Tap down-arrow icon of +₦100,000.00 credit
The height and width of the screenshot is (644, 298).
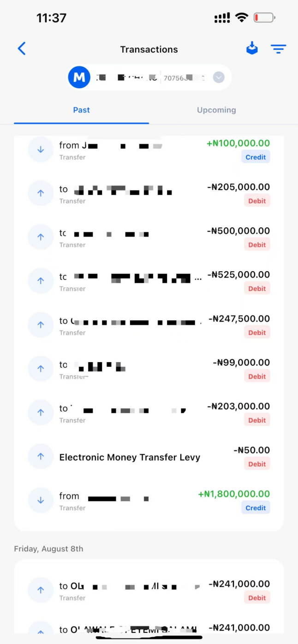click(41, 149)
